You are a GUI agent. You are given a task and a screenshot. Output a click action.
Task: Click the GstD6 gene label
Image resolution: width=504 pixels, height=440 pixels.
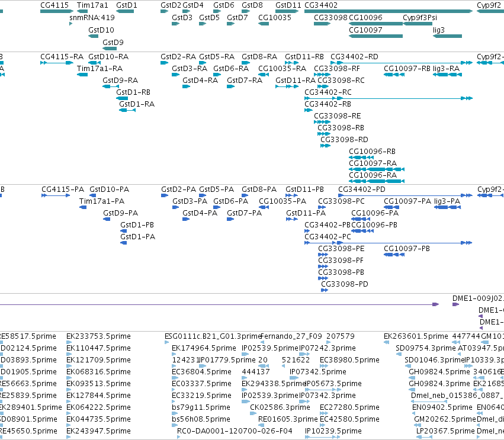[x=224, y=5]
